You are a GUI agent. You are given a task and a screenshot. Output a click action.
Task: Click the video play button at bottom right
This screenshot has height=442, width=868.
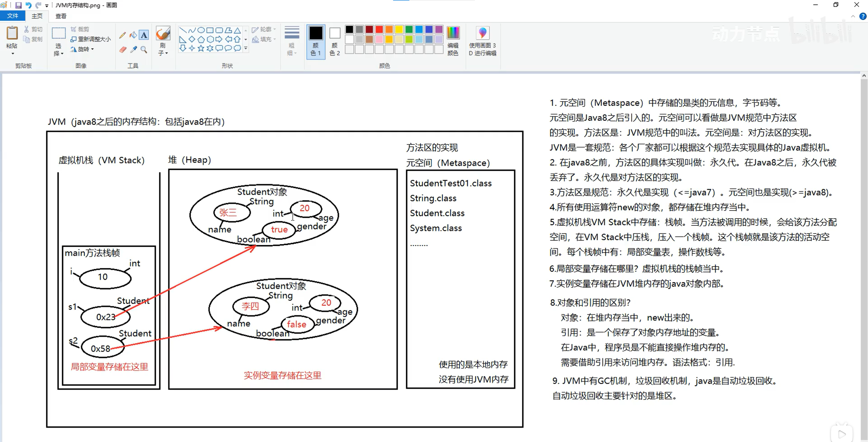pos(842,434)
